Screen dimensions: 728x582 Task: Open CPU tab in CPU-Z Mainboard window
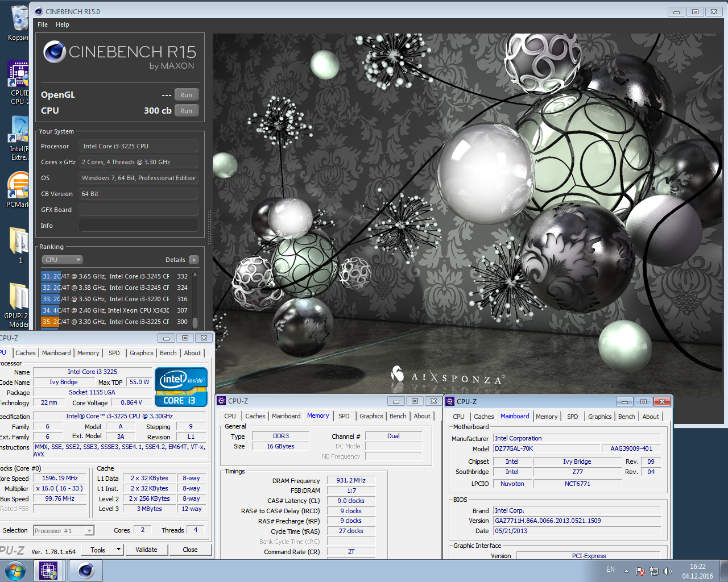pyautogui.click(x=458, y=417)
